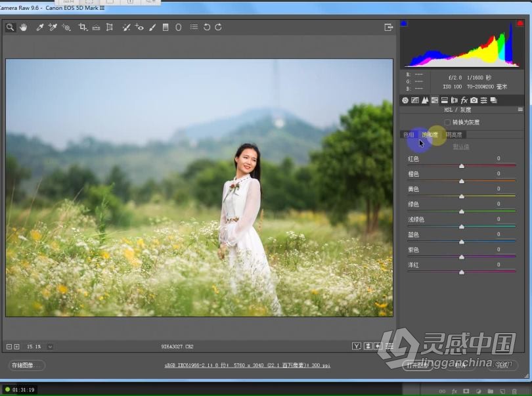
Task: Open the HSL / Grayscale panel icon
Action: pos(435,100)
